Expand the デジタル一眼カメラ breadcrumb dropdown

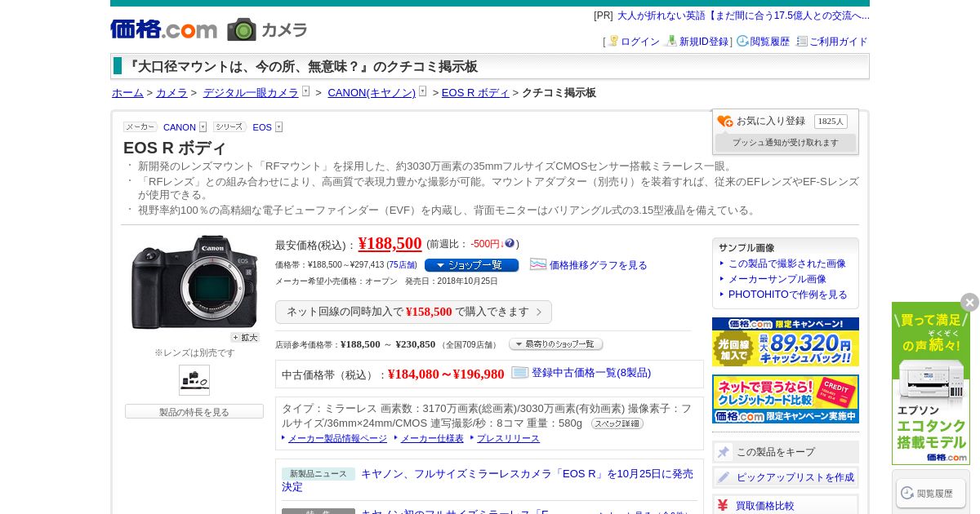pyautogui.click(x=305, y=91)
